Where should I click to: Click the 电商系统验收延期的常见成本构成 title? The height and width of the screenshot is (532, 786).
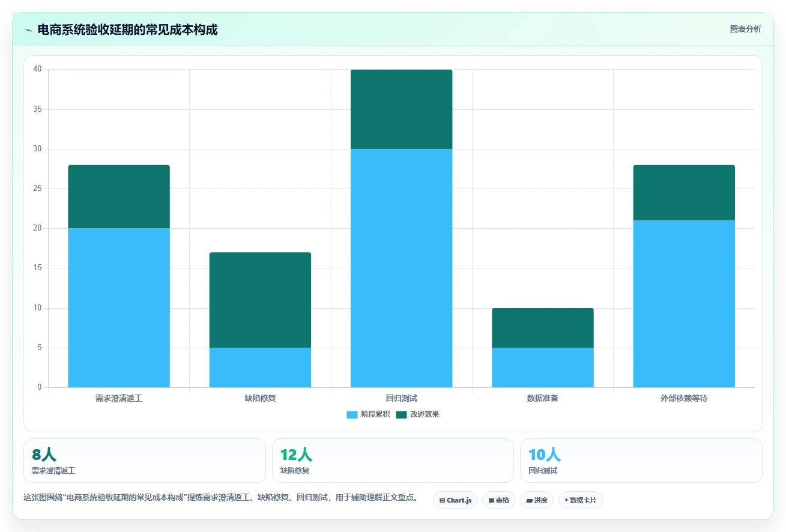click(x=127, y=29)
